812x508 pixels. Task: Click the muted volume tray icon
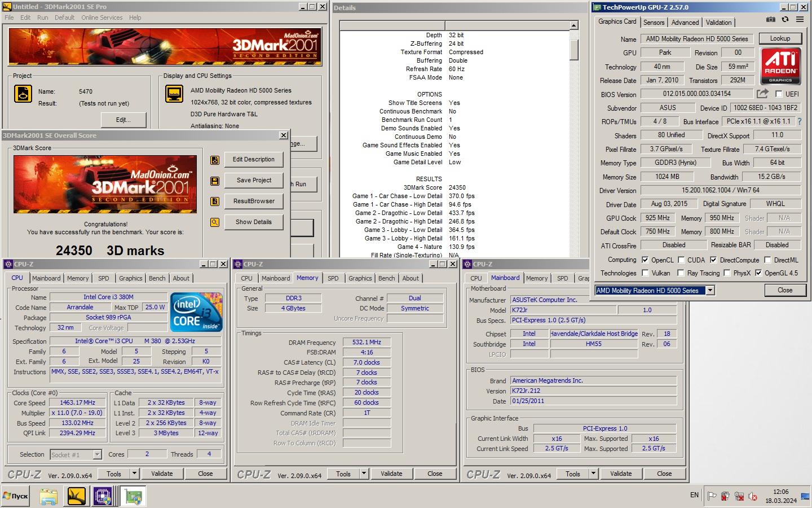[x=753, y=496]
